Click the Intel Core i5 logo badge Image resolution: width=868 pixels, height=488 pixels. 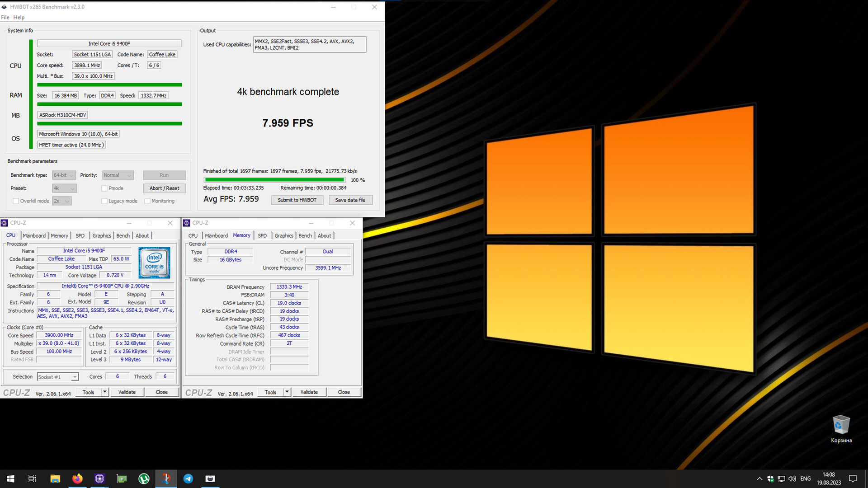pyautogui.click(x=154, y=263)
